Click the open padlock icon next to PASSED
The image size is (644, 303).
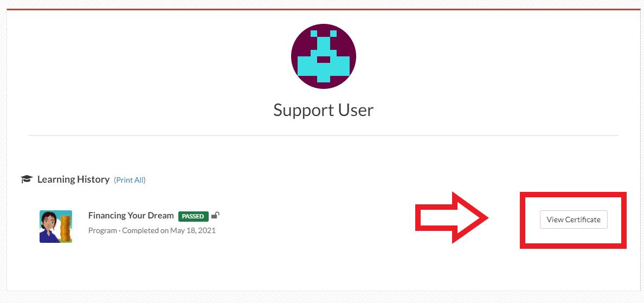pyautogui.click(x=216, y=215)
